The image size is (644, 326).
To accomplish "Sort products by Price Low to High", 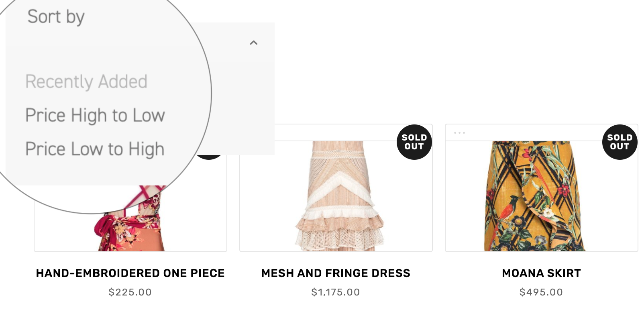I will point(95,149).
